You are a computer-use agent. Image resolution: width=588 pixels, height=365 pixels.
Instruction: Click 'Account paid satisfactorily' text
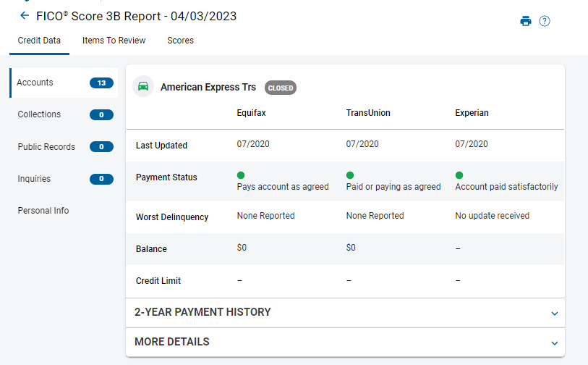pyautogui.click(x=506, y=187)
